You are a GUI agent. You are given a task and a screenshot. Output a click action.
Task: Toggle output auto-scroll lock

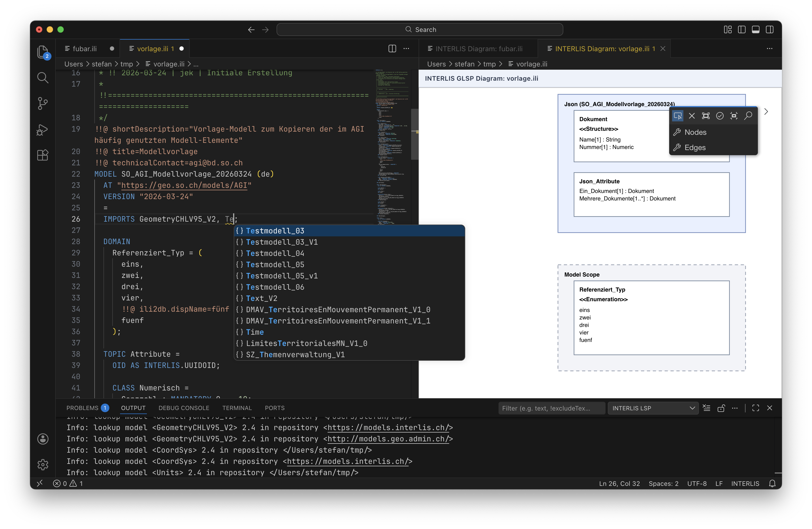coord(721,408)
